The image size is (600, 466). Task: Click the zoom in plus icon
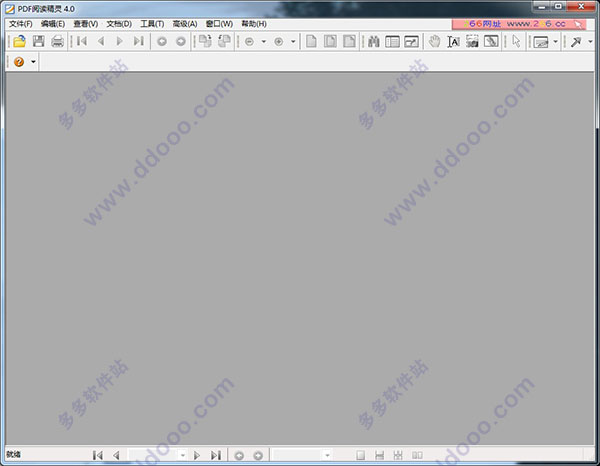pyautogui.click(x=279, y=41)
